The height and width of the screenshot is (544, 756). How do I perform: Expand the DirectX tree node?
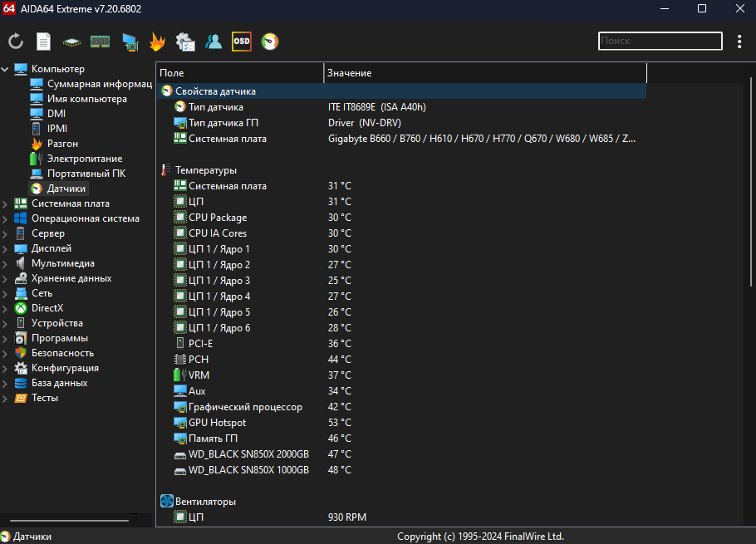click(5, 309)
